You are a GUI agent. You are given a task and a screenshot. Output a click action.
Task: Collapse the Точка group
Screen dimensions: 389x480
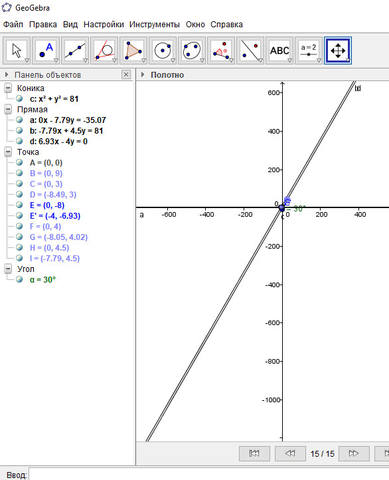pyautogui.click(x=8, y=152)
